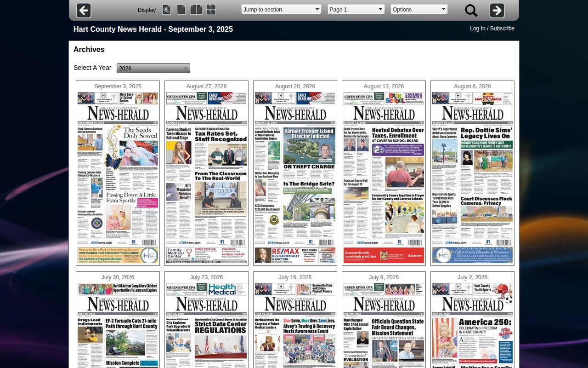Open the Jump to section dropdown

tap(281, 9)
